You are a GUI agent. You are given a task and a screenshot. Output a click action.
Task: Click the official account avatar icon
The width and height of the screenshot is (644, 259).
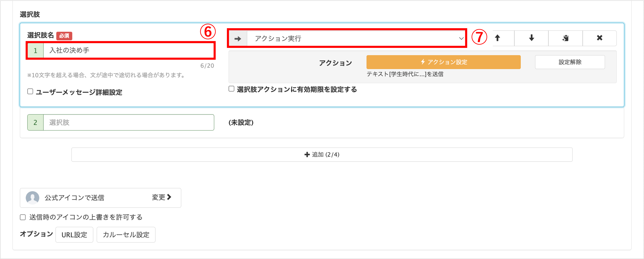point(33,198)
